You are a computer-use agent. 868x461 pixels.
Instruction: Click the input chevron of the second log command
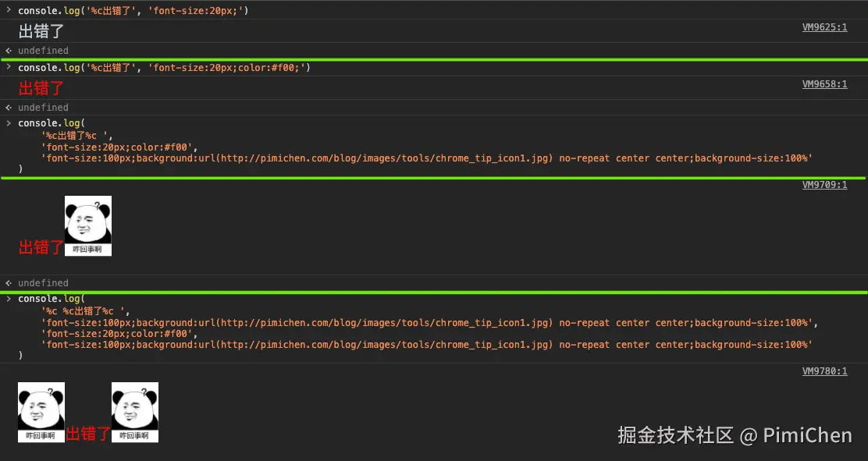(x=9, y=67)
